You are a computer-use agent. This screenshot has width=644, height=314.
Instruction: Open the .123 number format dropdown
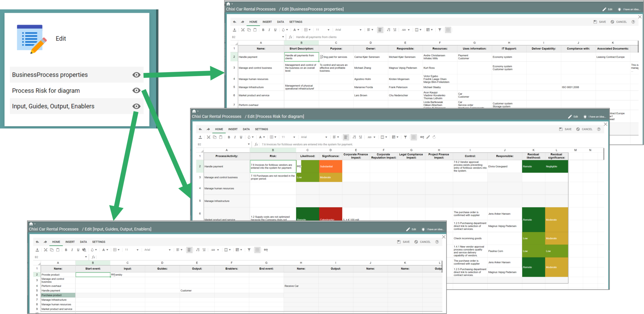[406, 30]
